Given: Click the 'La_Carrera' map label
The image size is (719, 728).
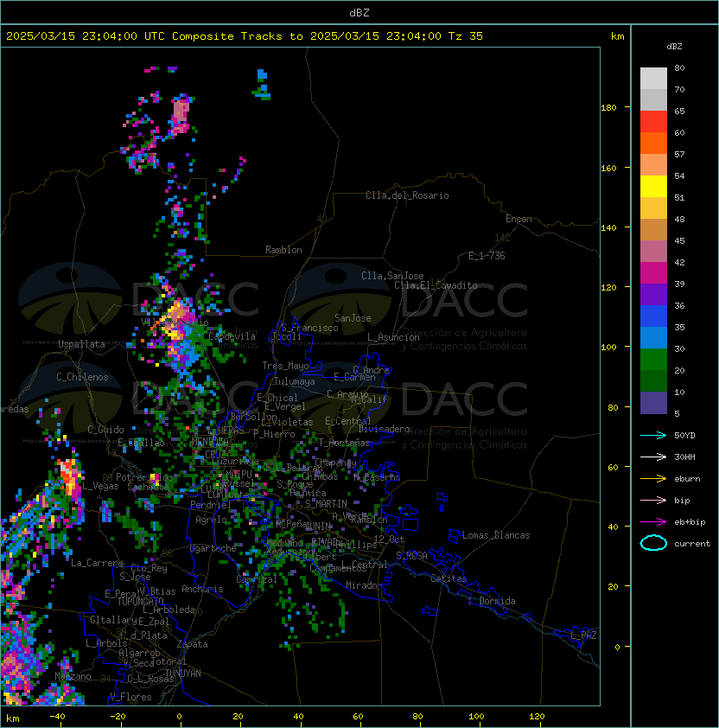Looking at the screenshot, I should tap(97, 563).
